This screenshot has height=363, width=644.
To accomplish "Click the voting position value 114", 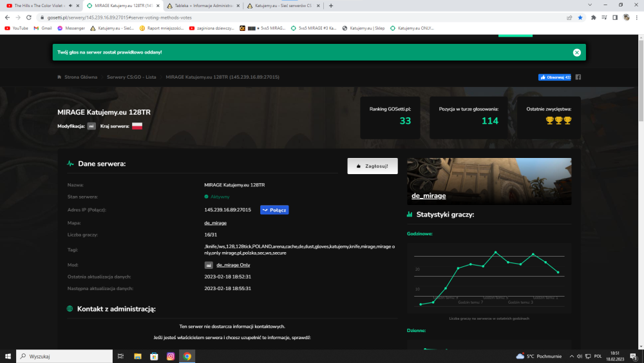I will point(489,121).
